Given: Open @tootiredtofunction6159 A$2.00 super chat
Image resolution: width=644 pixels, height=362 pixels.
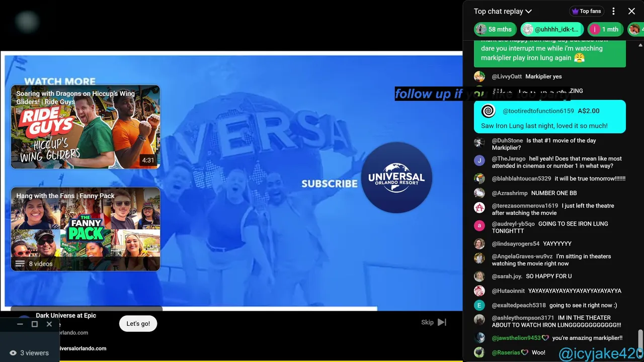Looking at the screenshot, I should [x=550, y=117].
